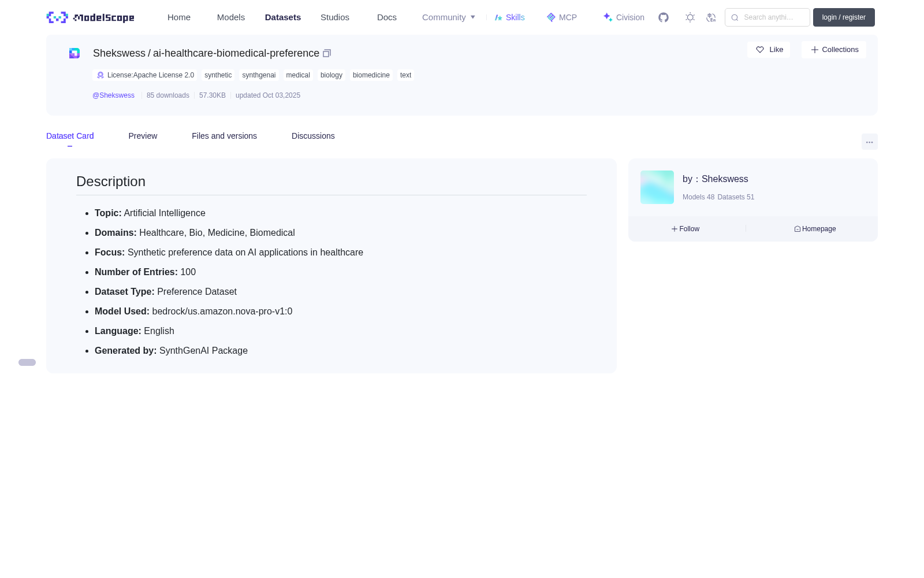This screenshot has height=578, width=924.
Task: Switch to the Preview tab
Action: pyautogui.click(x=143, y=136)
